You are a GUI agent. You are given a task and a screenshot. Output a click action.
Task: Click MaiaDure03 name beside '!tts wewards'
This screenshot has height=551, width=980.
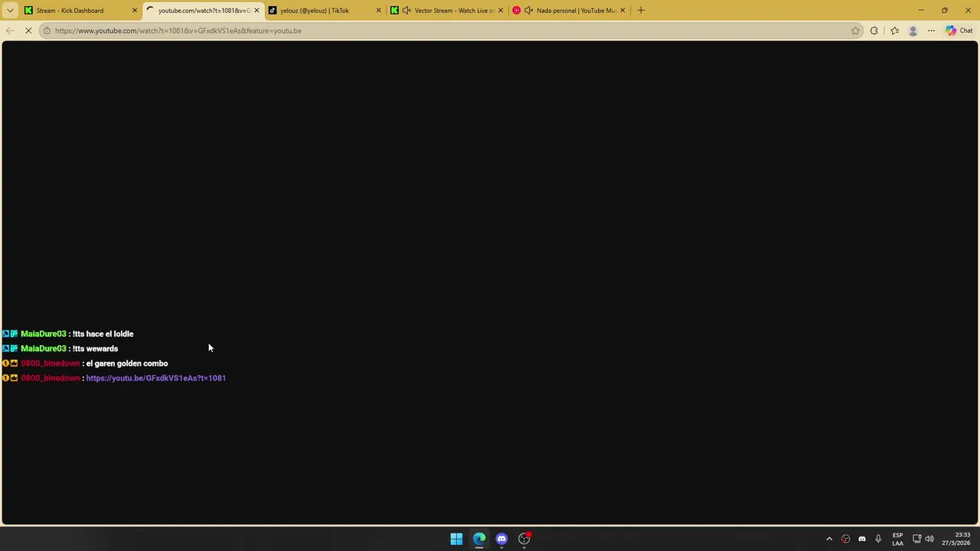(x=44, y=348)
